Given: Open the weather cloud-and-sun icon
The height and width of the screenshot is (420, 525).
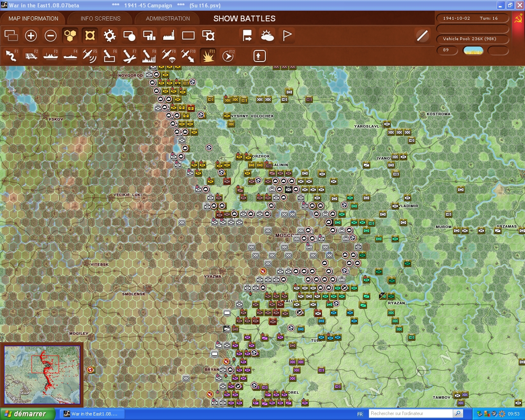Looking at the screenshot, I should click(x=267, y=36).
